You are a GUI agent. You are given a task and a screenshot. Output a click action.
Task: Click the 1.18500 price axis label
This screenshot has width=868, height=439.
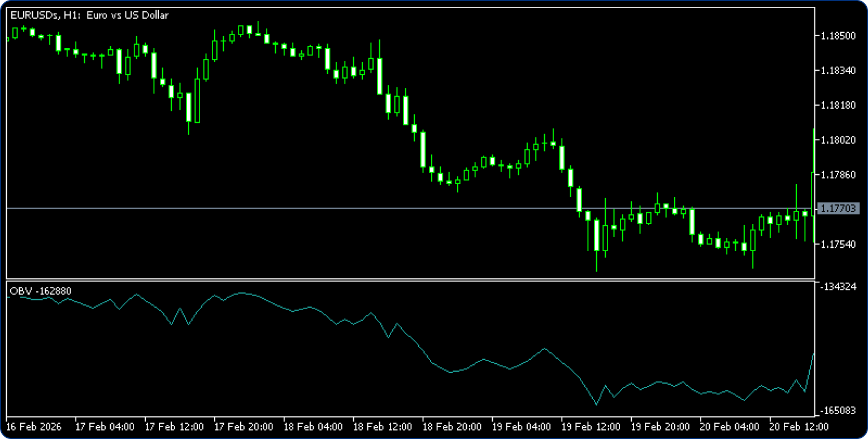tap(839, 36)
